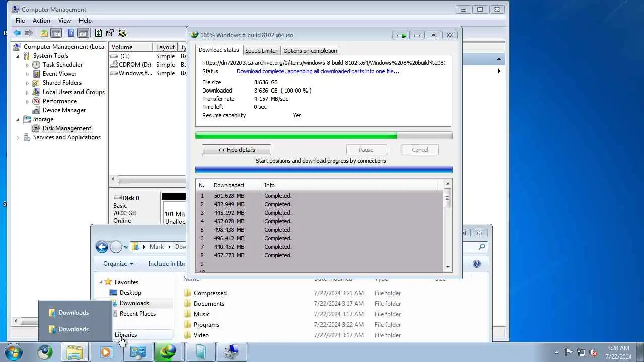Click the Device Manager icon in tree
The height and width of the screenshot is (362, 644).
[36, 110]
